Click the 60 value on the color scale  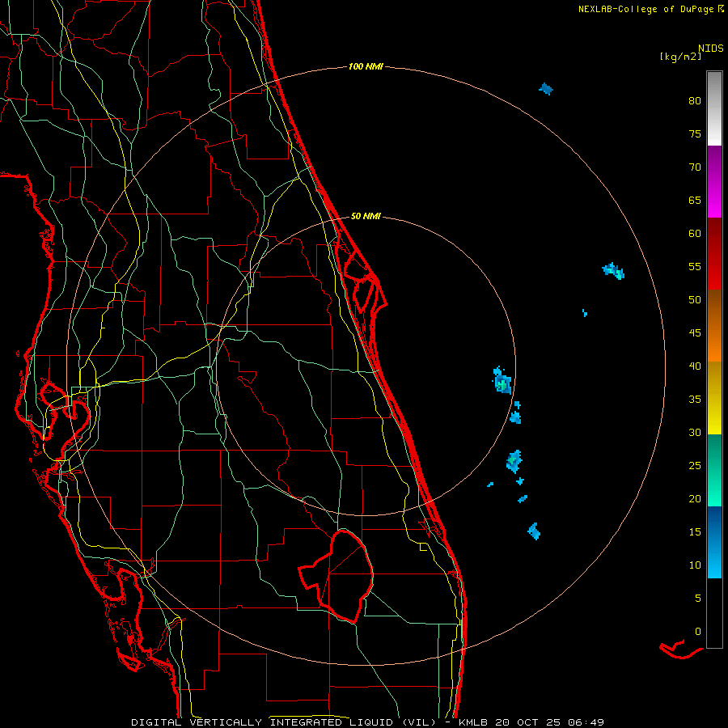tap(695, 234)
